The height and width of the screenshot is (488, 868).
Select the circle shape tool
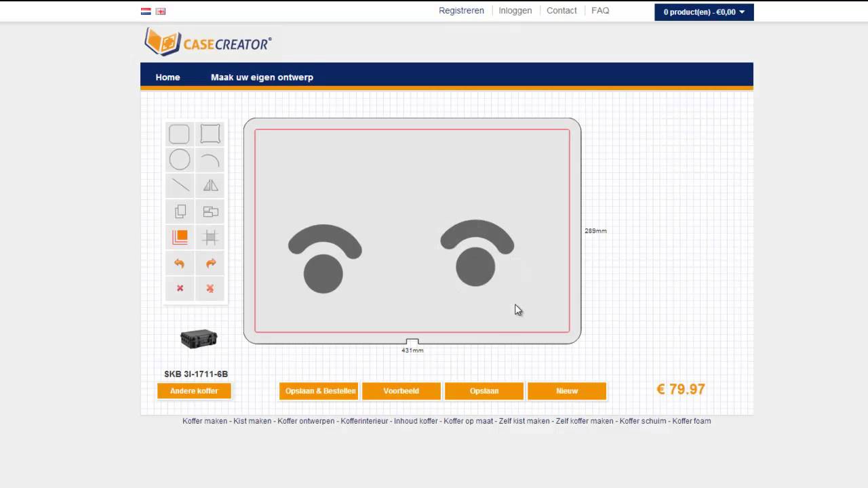179,160
